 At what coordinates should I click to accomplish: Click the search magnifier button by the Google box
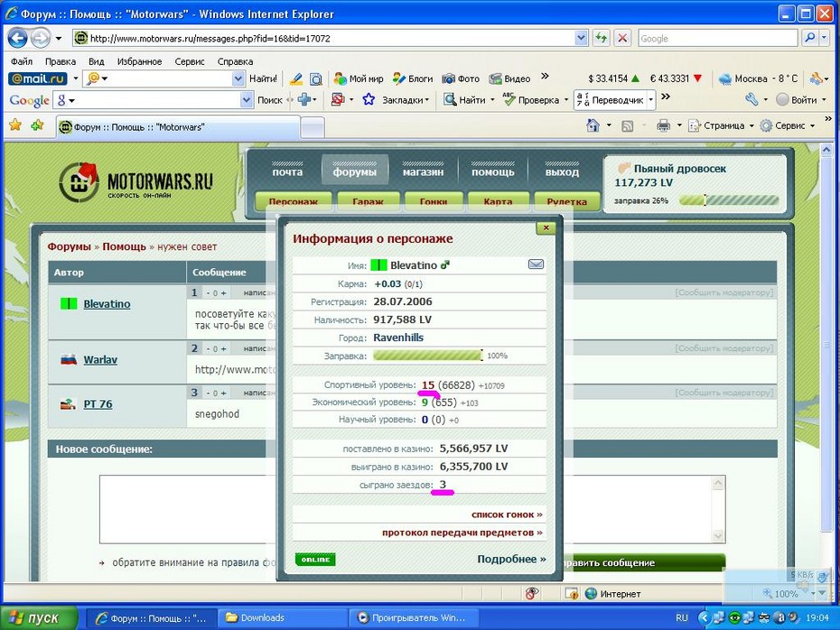tap(810, 38)
